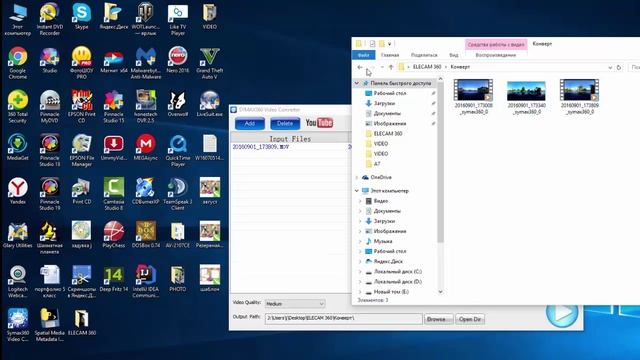Open the Воспроизведение ribbon tab
The width and height of the screenshot is (640, 360).
click(496, 55)
